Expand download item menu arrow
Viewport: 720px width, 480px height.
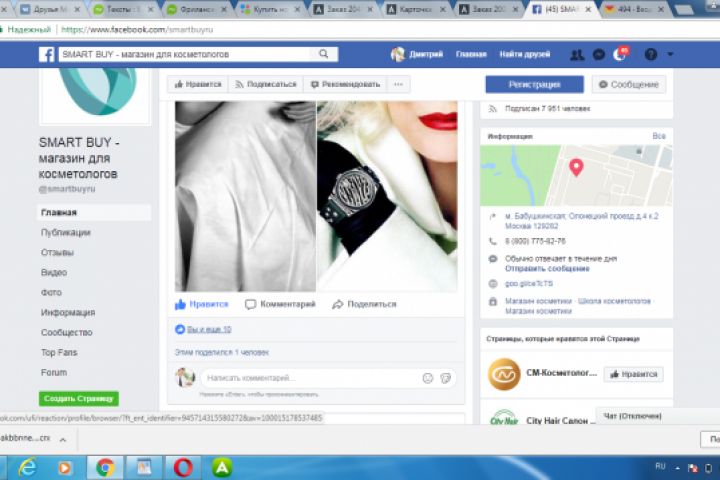coord(63,440)
